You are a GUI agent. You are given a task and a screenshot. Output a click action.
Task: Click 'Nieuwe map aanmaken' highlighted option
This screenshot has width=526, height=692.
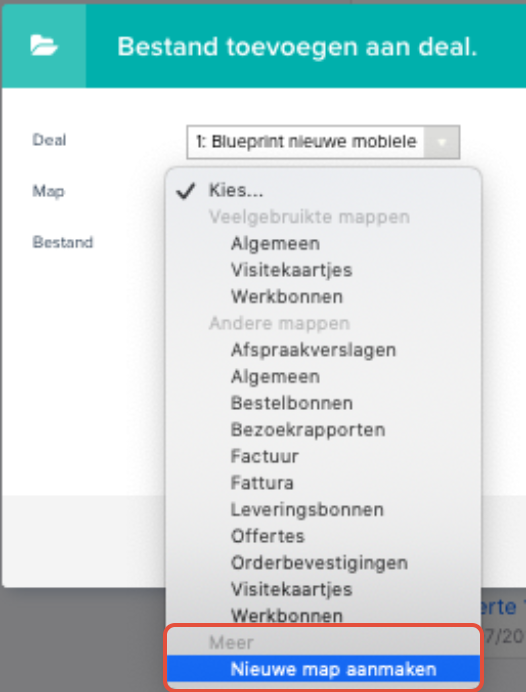[x=323, y=669]
